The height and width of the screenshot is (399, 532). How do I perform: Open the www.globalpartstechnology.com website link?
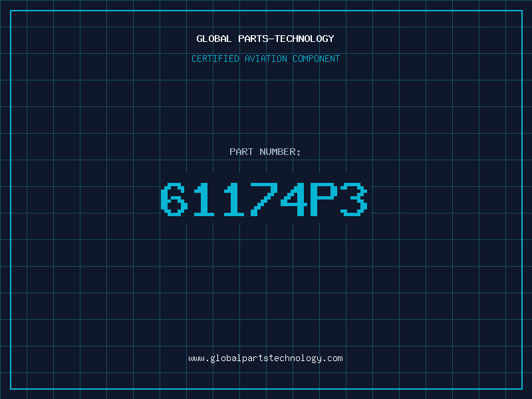pyautogui.click(x=265, y=358)
